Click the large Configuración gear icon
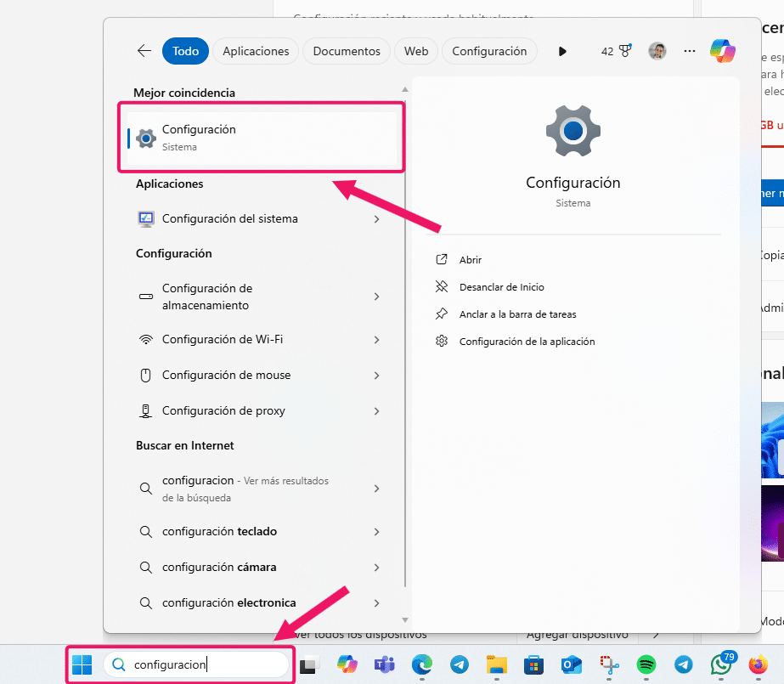The image size is (784, 684). 573,131
